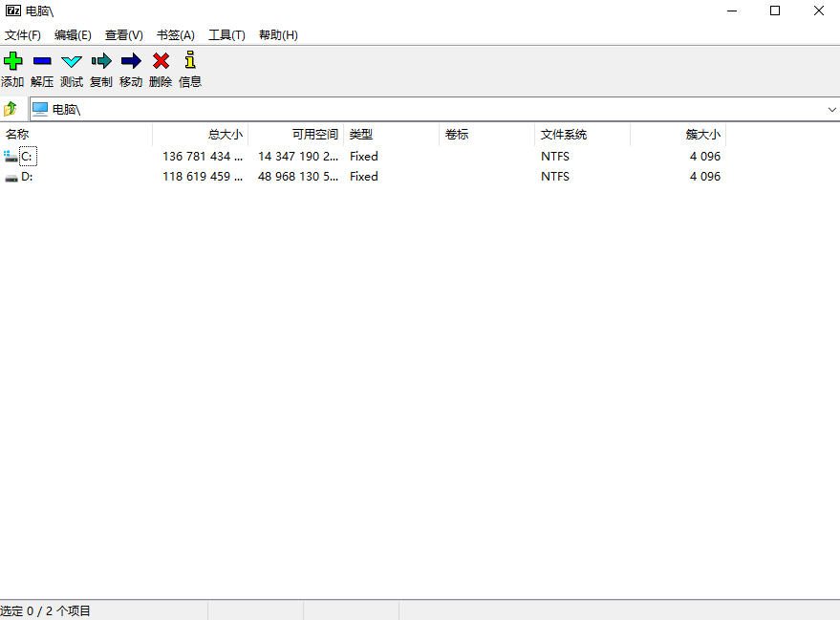The image size is (840, 620).
Task: Click Fixed type in D: row
Action: point(364,177)
